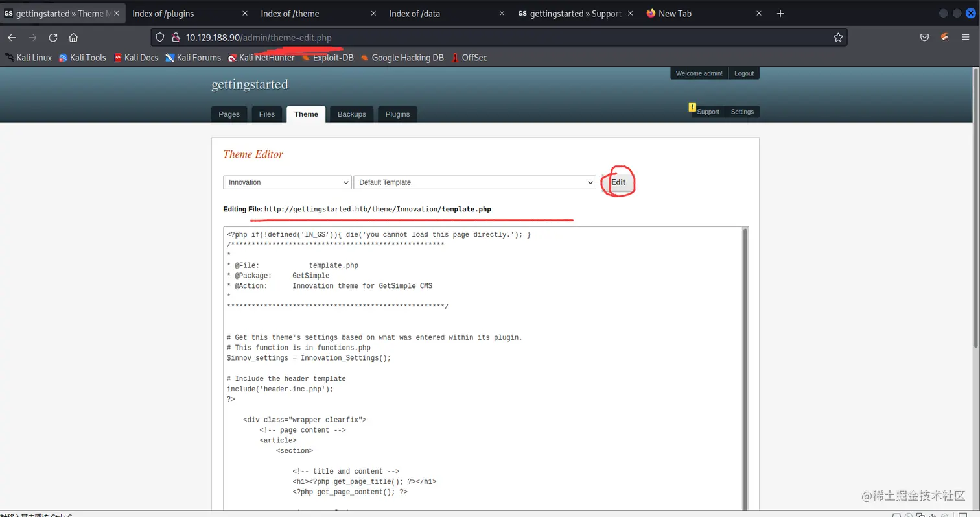This screenshot has height=517, width=980.
Task: Click the yellow warning icon beside Support
Action: pos(692,107)
